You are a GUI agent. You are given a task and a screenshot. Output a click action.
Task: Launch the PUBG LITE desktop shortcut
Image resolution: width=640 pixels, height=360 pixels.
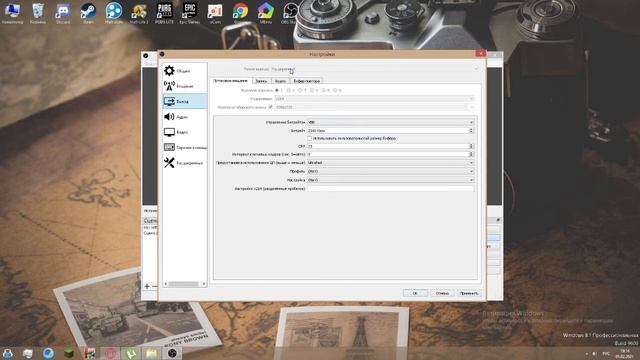(x=164, y=13)
